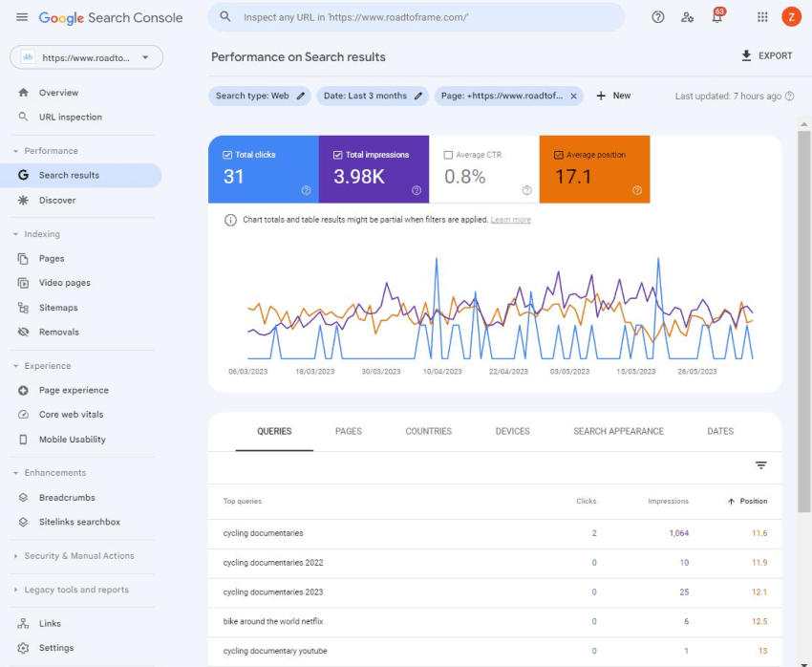Click the sort arrow beside Position column
The height and width of the screenshot is (667, 812).
click(731, 502)
